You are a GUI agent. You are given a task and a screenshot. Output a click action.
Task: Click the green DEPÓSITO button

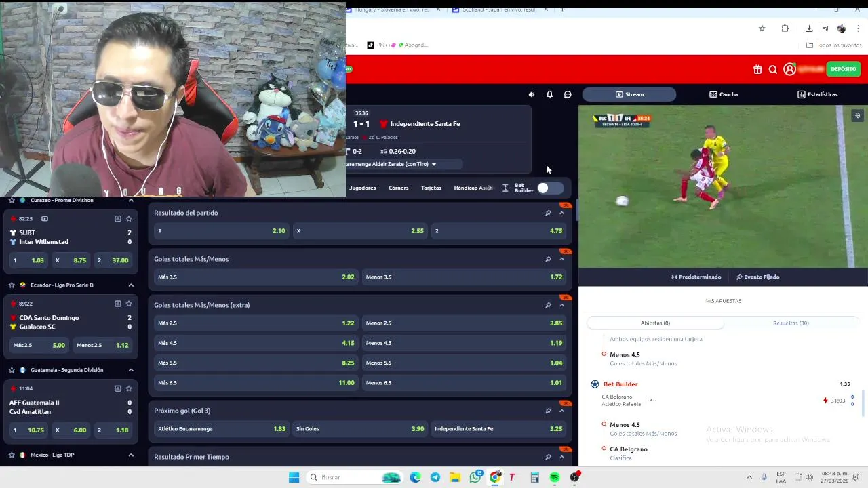pyautogui.click(x=844, y=69)
